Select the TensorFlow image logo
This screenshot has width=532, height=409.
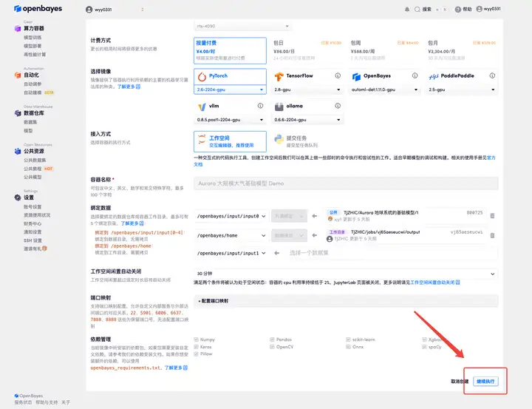[279, 76]
